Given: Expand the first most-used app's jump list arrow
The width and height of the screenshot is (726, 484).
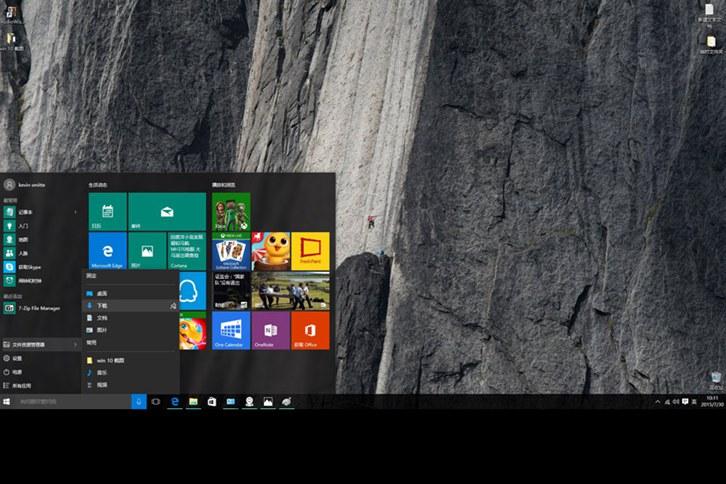Looking at the screenshot, I should 75,212.
